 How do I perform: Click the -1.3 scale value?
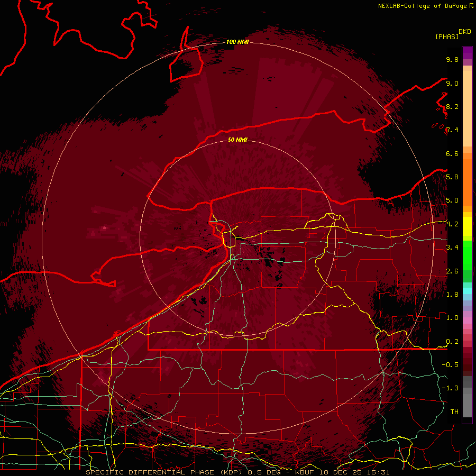point(450,388)
